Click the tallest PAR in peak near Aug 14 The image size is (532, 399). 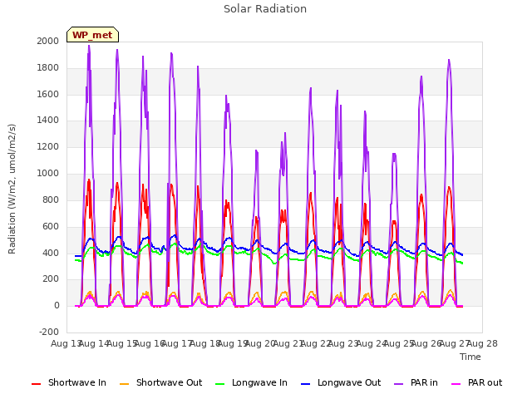(x=89, y=47)
